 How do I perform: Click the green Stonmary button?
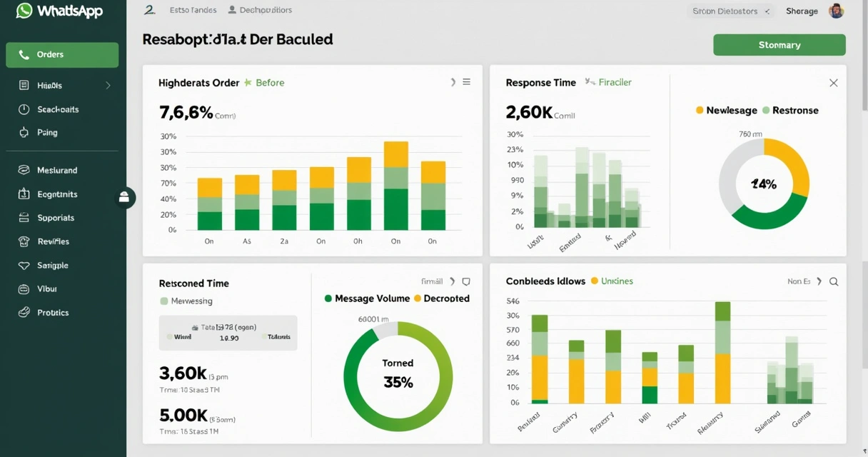pyautogui.click(x=779, y=45)
